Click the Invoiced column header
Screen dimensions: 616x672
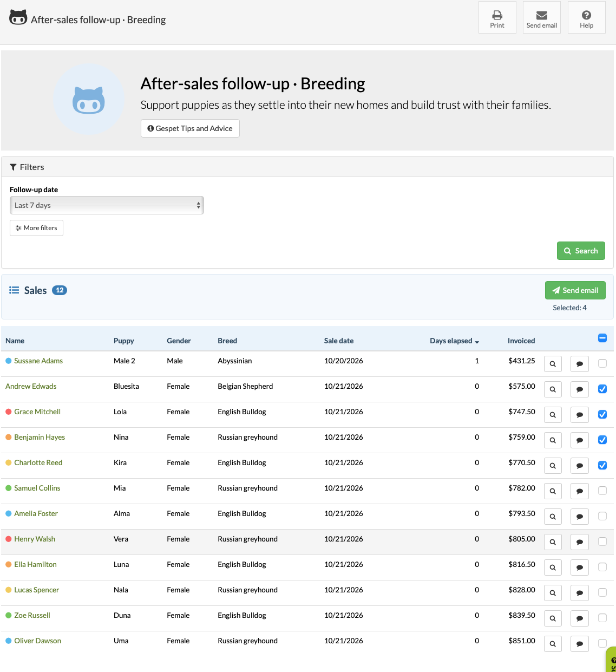tap(521, 341)
